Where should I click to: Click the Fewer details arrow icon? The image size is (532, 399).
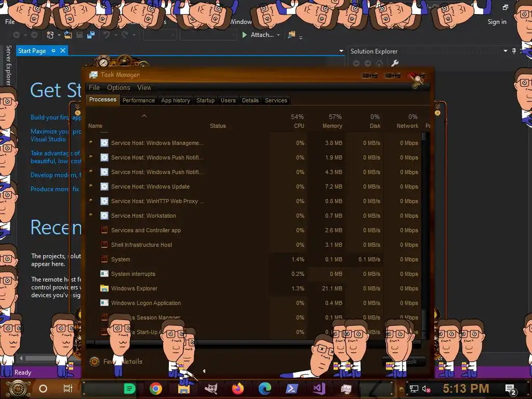(x=95, y=362)
